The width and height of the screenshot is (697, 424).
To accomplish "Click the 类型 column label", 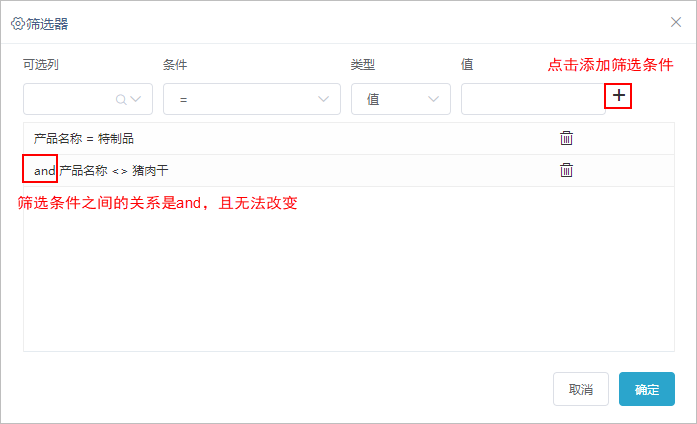I will point(363,65).
